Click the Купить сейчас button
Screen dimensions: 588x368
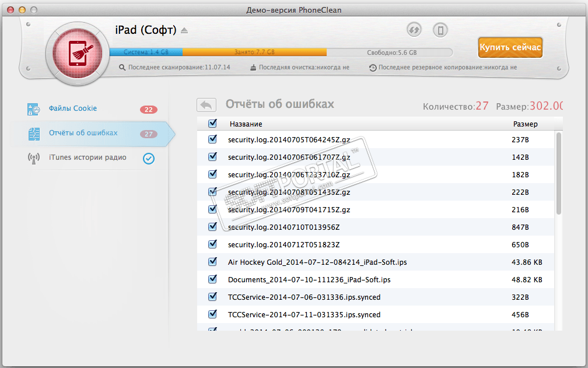[510, 47]
